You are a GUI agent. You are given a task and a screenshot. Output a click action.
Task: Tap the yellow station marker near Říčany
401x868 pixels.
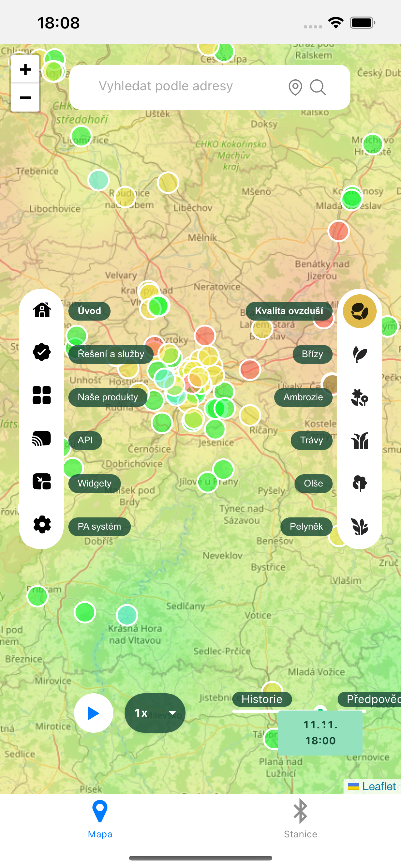[x=250, y=415]
